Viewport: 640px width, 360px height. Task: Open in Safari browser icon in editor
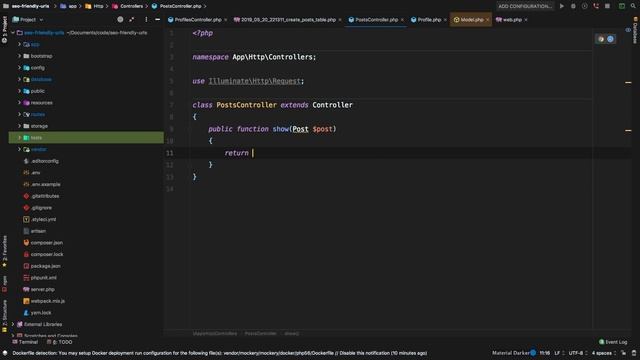point(610,39)
